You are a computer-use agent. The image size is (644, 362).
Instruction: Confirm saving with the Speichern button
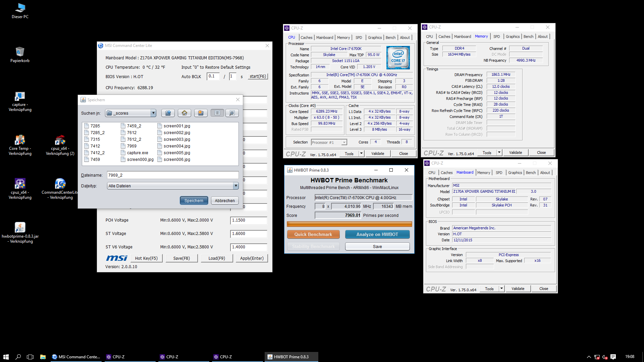point(194,200)
